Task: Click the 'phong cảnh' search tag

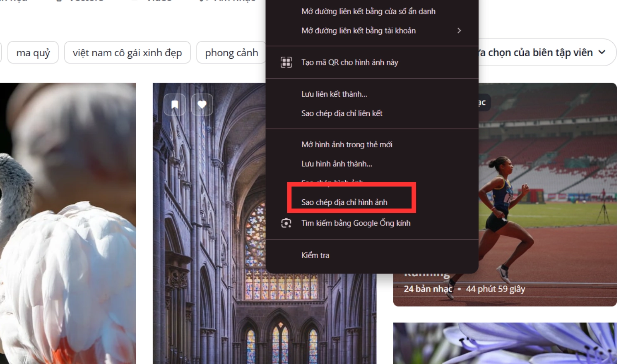Action: click(231, 53)
